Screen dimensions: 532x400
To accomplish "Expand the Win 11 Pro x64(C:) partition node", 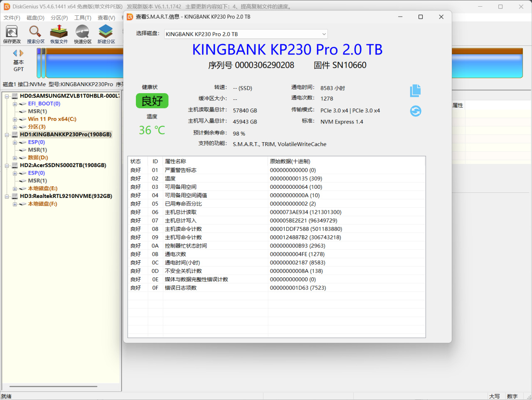I will click(15, 119).
